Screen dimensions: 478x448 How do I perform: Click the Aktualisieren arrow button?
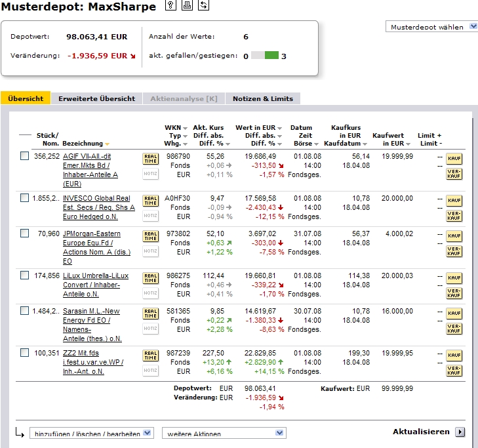click(x=459, y=432)
